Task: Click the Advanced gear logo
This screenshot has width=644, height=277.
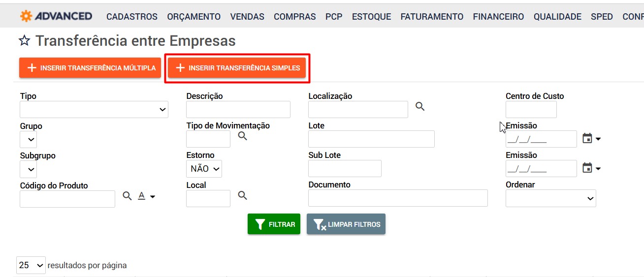Action: coord(26,16)
